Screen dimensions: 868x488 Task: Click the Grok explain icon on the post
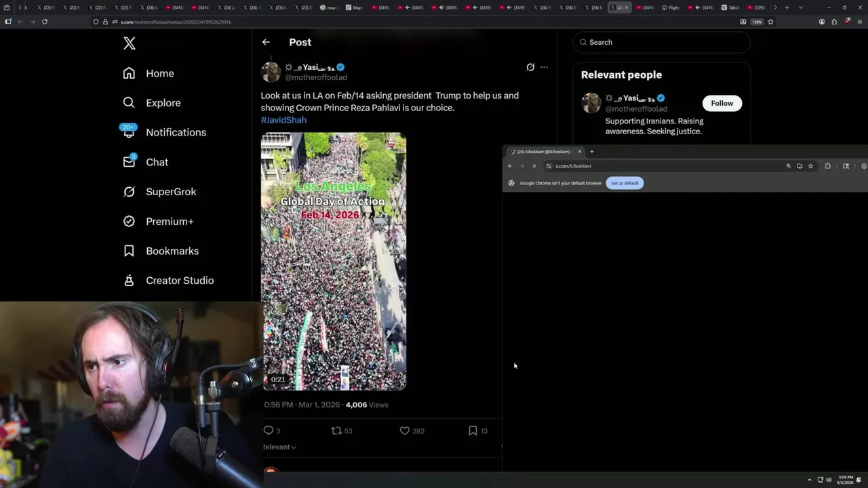coord(530,67)
